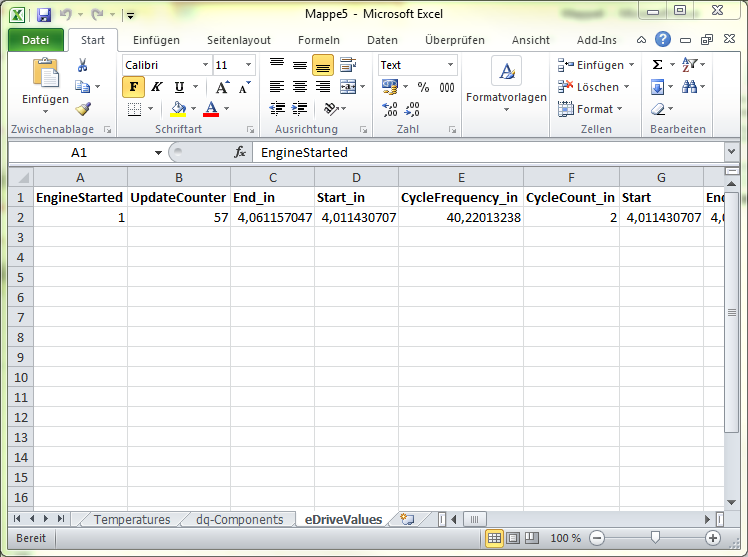Click the fx insert function icon
Image resolution: width=748 pixels, height=557 pixels.
point(240,152)
